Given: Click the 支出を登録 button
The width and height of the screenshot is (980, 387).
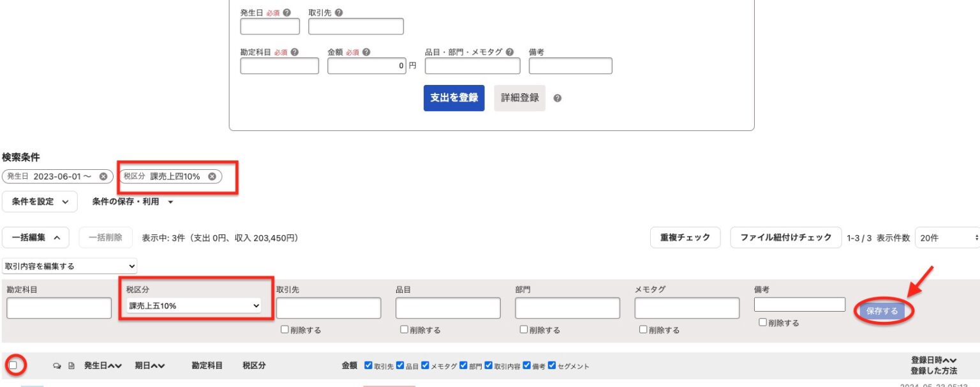Looking at the screenshot, I should [454, 98].
